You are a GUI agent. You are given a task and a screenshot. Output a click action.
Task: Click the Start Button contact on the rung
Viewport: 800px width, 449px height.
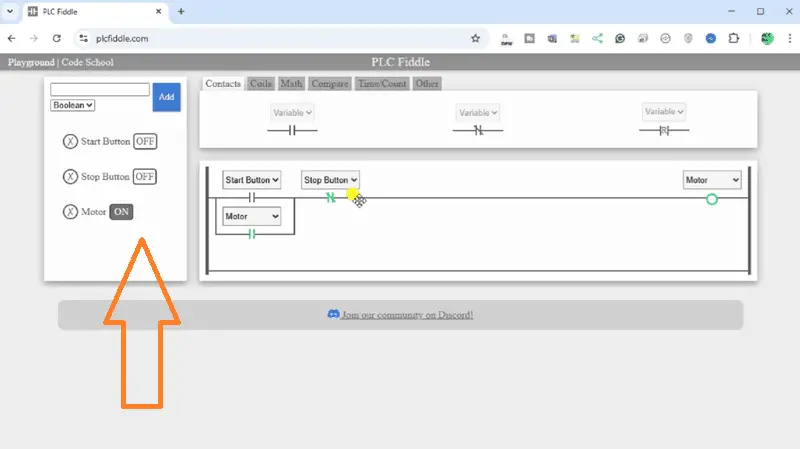point(252,197)
